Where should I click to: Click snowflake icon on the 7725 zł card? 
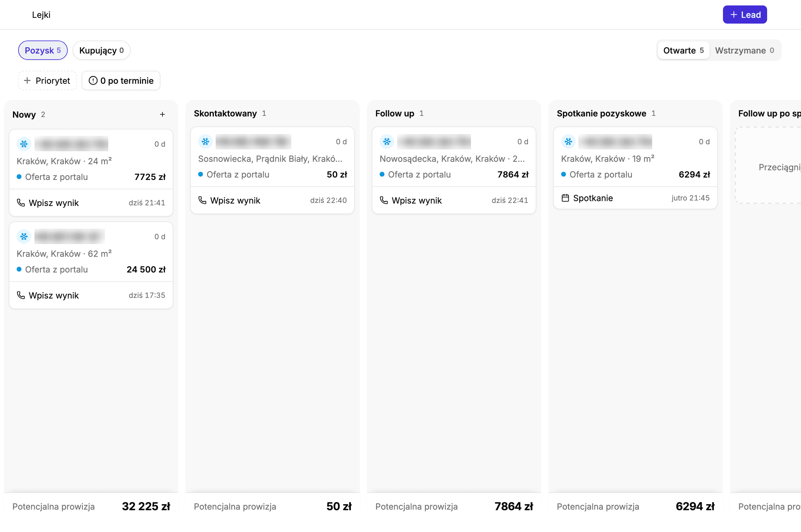24,144
